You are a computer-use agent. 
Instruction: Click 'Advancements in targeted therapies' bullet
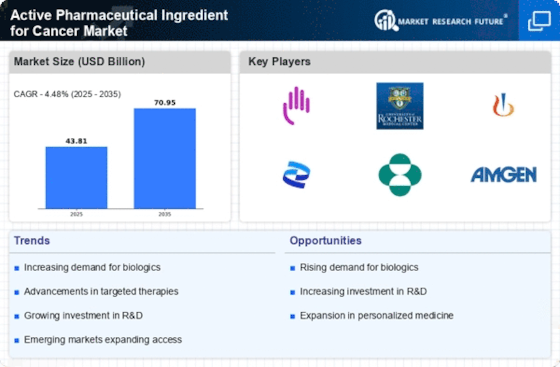(101, 292)
